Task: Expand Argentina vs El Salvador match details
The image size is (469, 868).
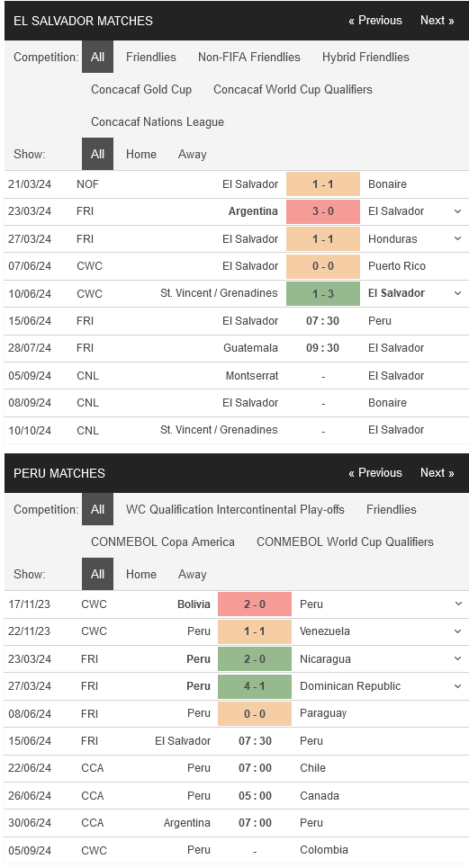Action: (x=457, y=211)
